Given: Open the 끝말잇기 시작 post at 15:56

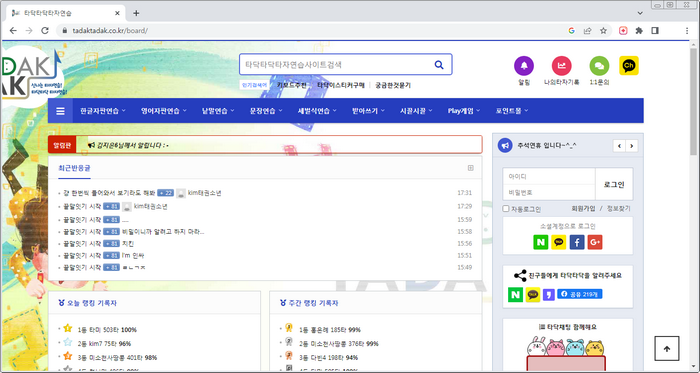Looking at the screenshot, I should [x=82, y=244].
